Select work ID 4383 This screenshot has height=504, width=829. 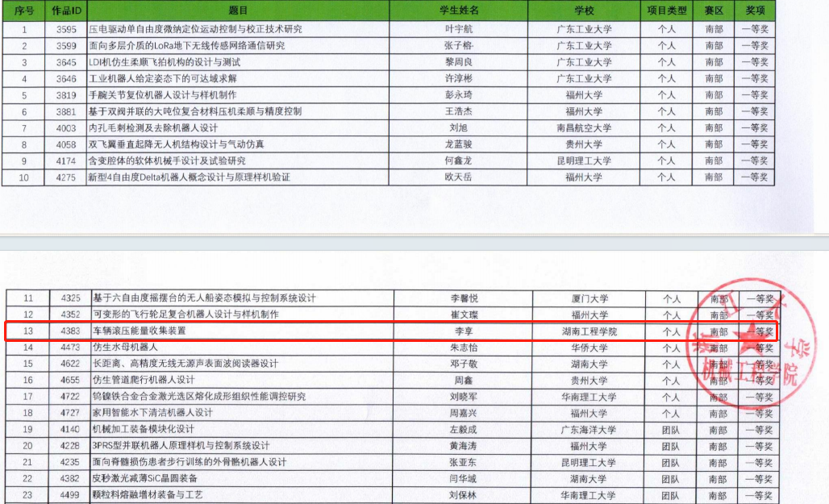[x=70, y=331]
